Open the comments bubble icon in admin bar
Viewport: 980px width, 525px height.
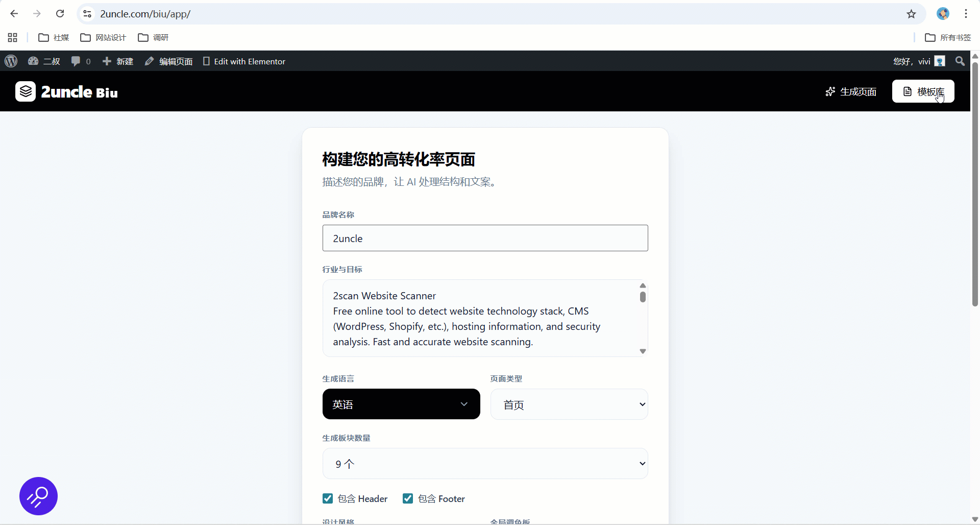[x=76, y=61]
